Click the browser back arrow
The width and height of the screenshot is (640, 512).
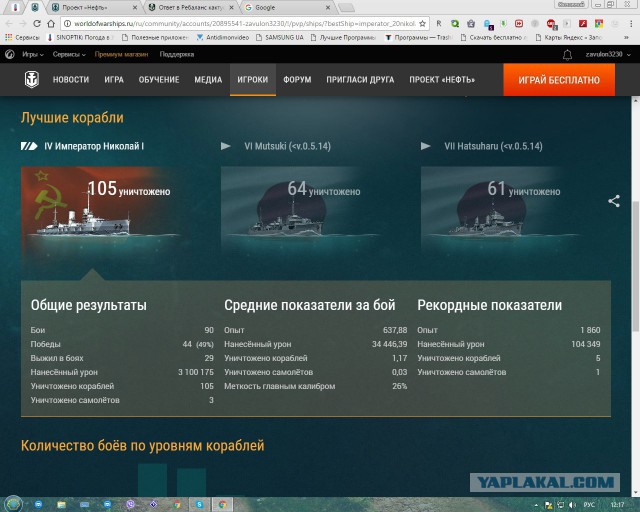pos(9,24)
